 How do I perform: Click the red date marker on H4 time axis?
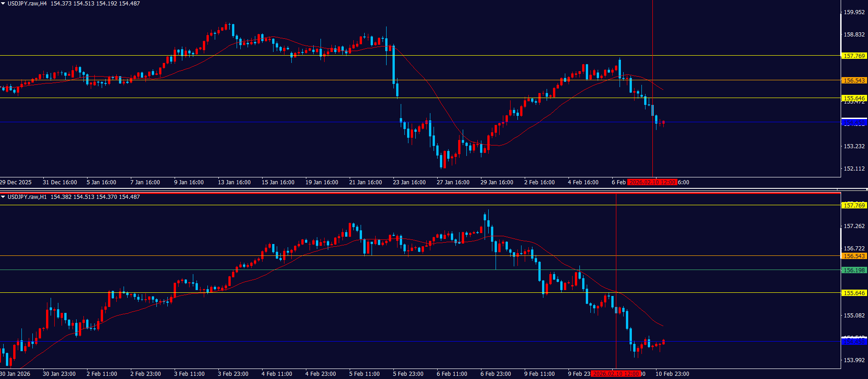pos(652,182)
